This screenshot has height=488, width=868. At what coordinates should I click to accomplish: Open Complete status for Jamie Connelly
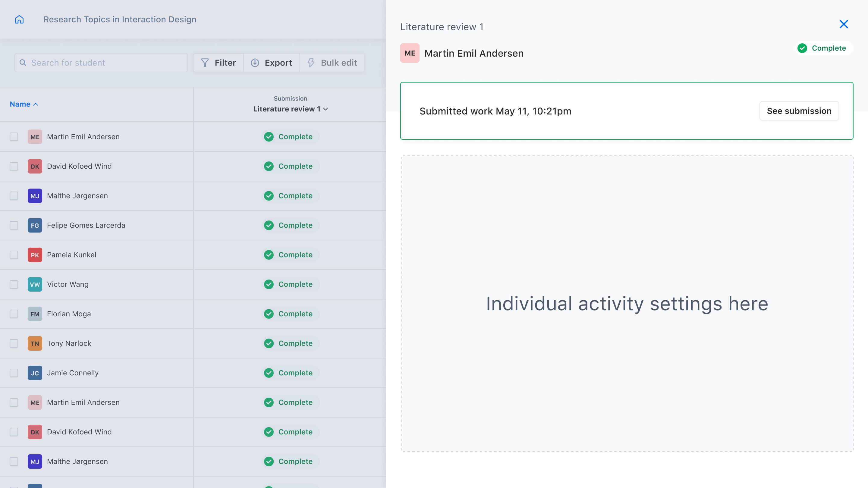point(291,373)
